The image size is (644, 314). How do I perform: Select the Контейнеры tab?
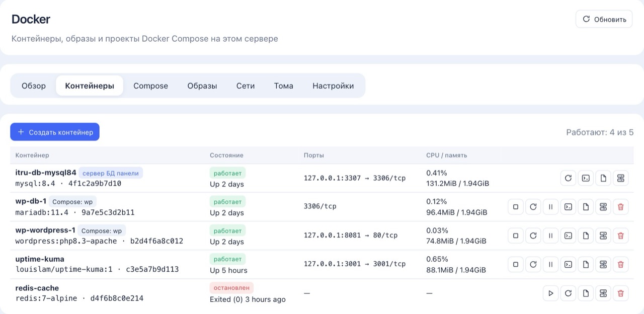[90, 86]
